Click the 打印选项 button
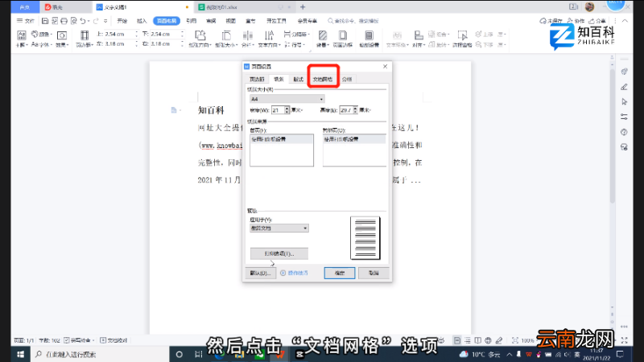Image resolution: width=644 pixels, height=362 pixels. [279, 253]
